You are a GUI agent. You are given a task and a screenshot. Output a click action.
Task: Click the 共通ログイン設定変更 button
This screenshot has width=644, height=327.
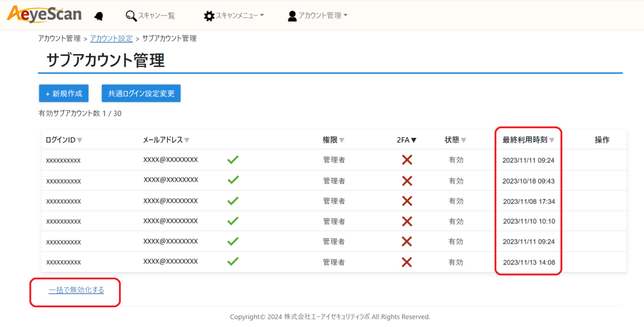(x=141, y=93)
